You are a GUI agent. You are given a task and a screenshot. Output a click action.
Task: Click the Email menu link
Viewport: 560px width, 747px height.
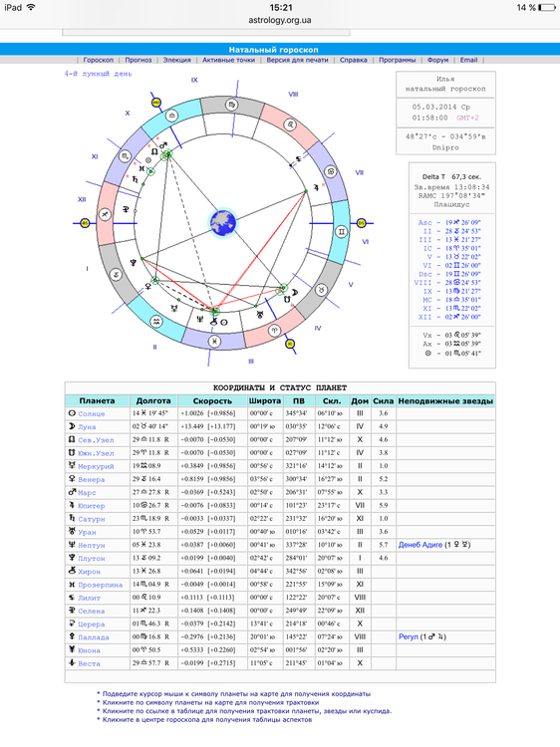click(x=468, y=60)
